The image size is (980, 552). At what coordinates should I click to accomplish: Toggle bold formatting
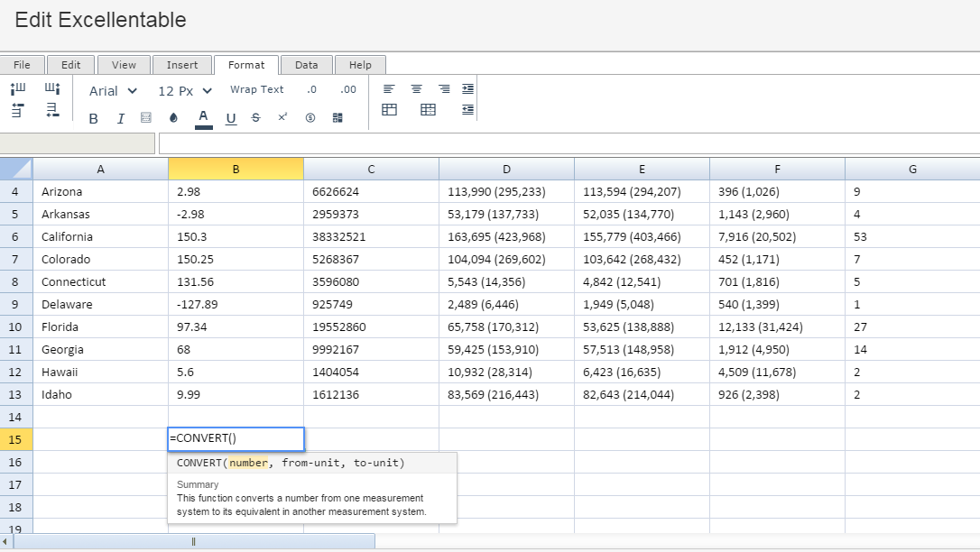coord(93,118)
